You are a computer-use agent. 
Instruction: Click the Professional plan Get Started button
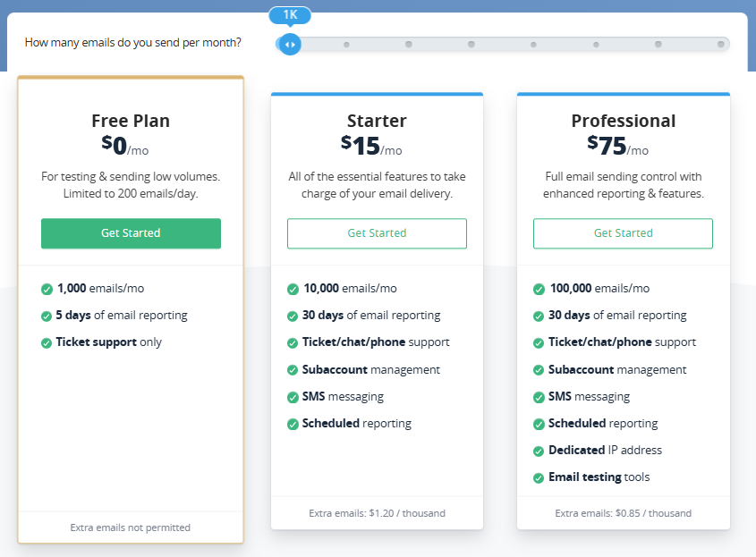pyautogui.click(x=623, y=233)
